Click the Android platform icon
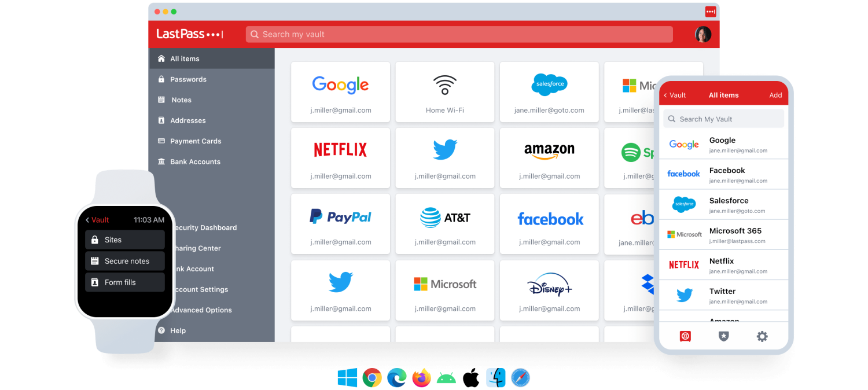 point(446,379)
